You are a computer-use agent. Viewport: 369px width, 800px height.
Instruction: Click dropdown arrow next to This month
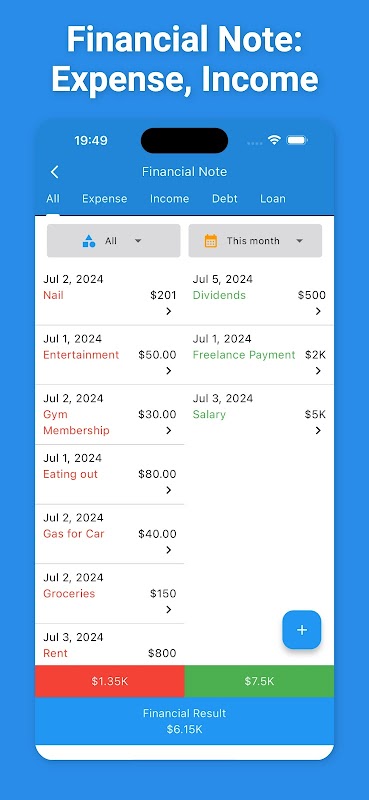(300, 241)
